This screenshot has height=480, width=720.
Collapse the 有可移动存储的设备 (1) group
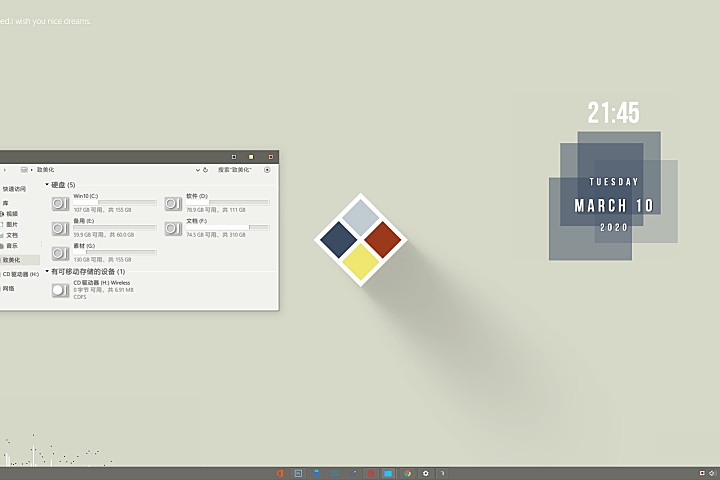(47, 271)
